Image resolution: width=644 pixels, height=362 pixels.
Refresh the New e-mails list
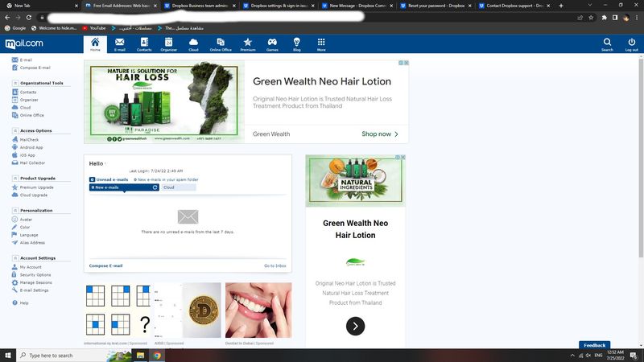(x=155, y=187)
